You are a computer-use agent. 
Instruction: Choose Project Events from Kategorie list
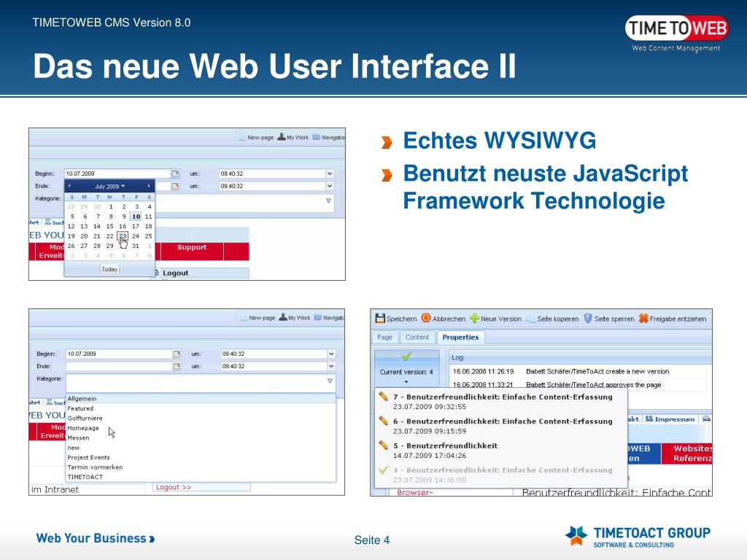point(201,457)
